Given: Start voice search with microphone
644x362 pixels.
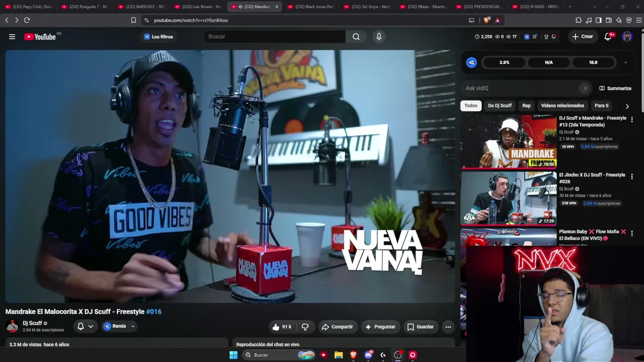Looking at the screenshot, I should point(379,37).
